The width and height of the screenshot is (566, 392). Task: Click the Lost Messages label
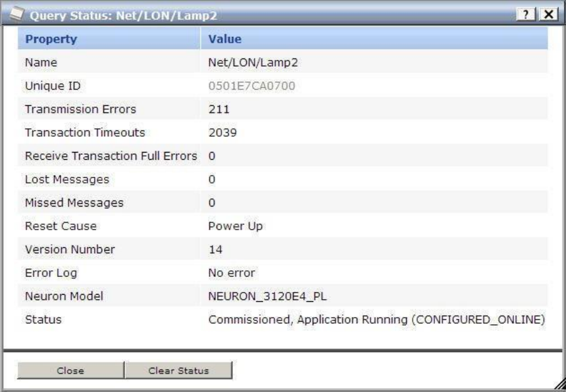click(66, 180)
